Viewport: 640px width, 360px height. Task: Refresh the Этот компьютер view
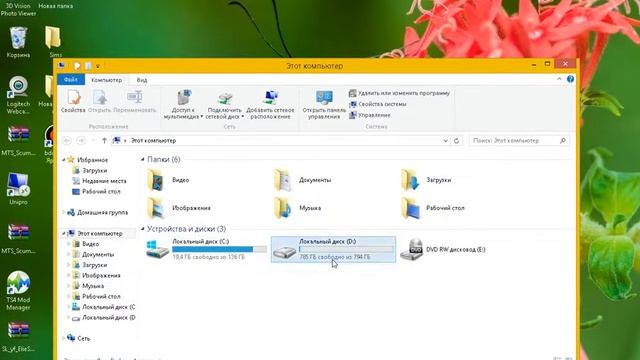(456, 140)
